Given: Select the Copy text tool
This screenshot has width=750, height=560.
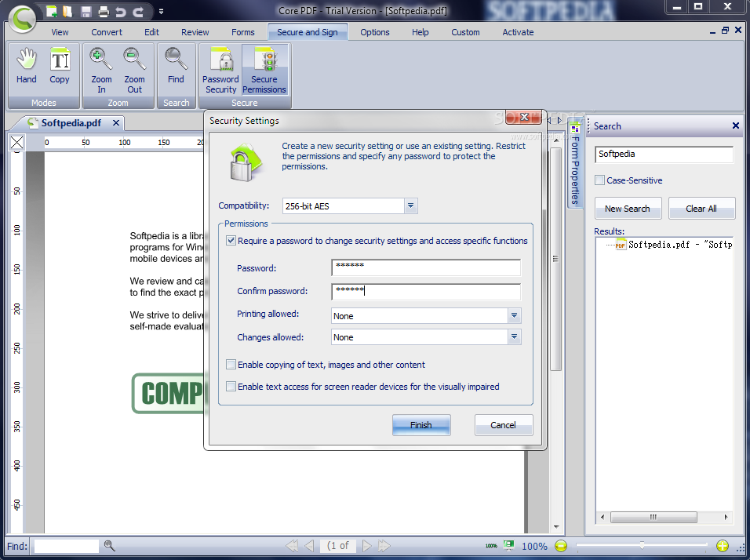Looking at the screenshot, I should click(60, 67).
